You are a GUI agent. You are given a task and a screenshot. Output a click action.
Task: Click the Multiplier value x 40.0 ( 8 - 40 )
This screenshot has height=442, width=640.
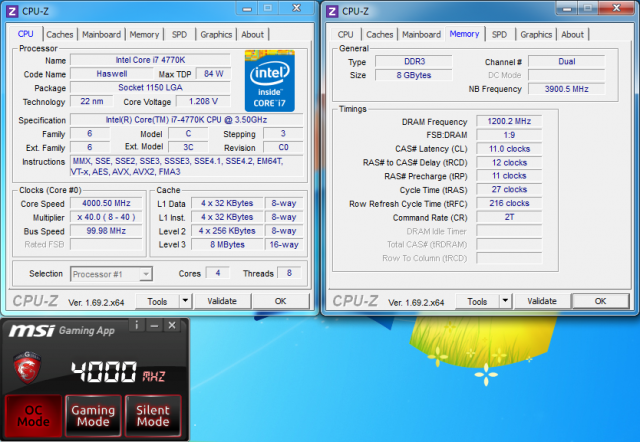click(106, 217)
